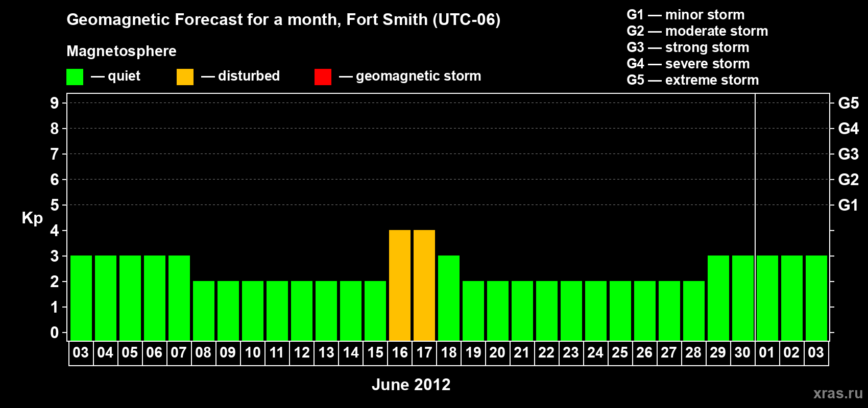Select the orange bar for day 17

[x=424, y=286]
